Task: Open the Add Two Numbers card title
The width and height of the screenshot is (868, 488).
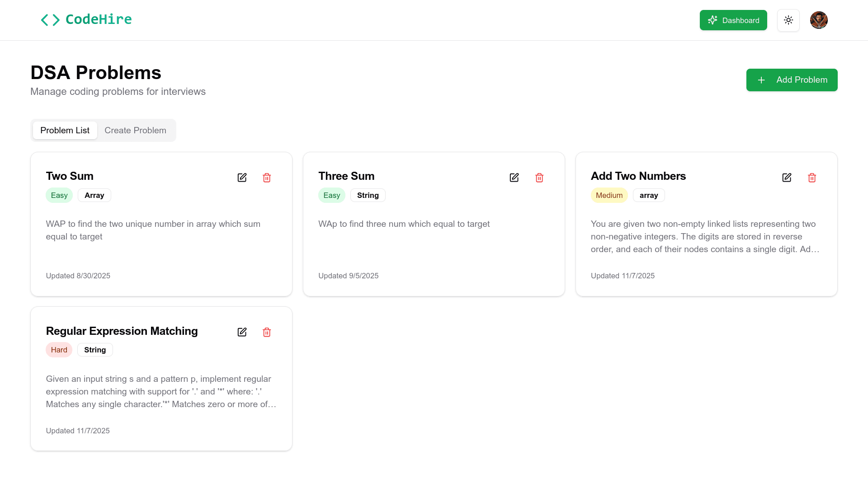Action: pyautogui.click(x=638, y=176)
